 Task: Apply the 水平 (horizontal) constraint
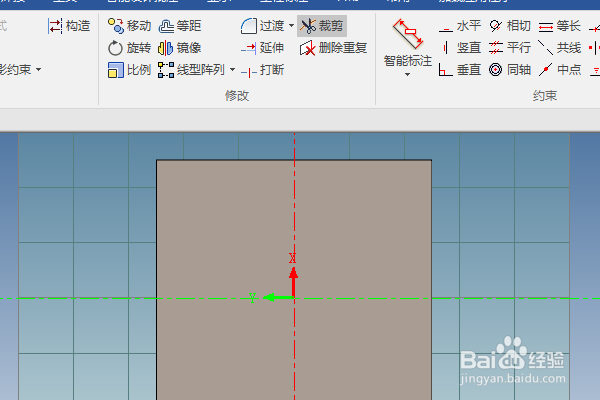tap(460, 26)
